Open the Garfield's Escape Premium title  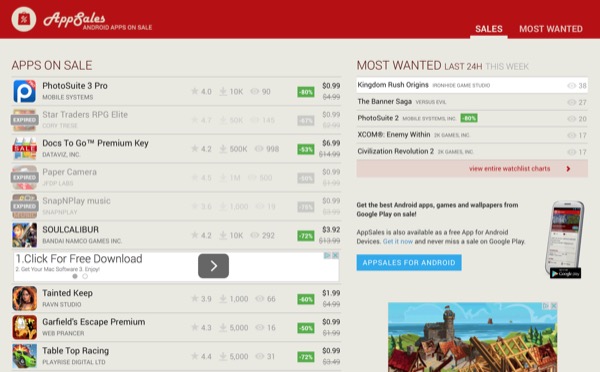tap(94, 322)
